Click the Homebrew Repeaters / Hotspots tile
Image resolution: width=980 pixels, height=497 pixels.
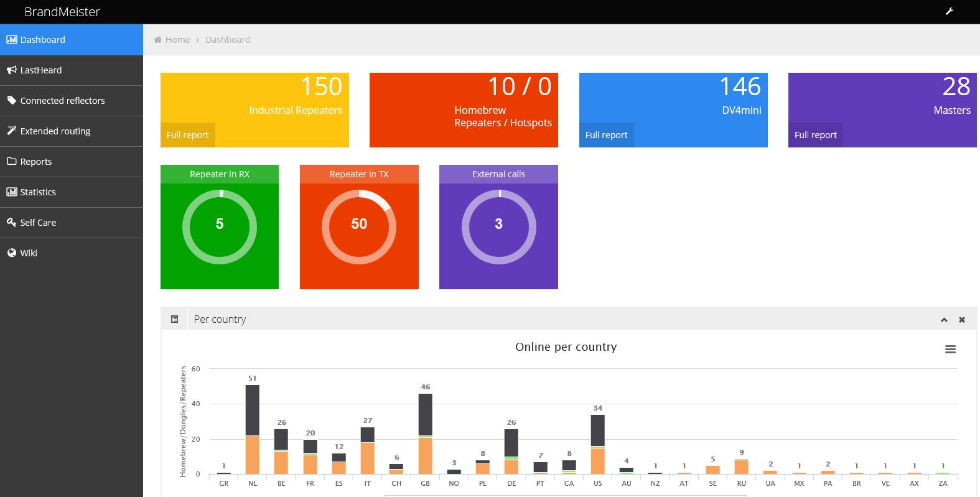(464, 110)
